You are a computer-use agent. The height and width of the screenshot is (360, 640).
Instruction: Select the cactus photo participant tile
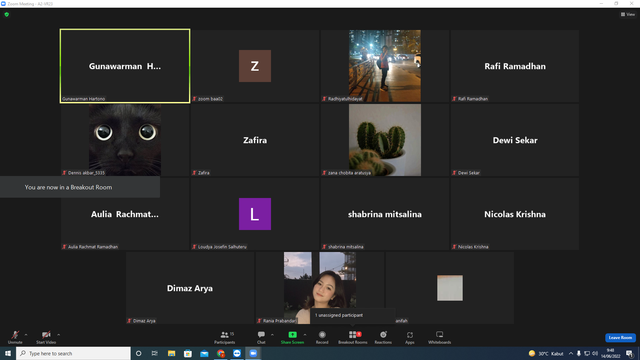click(384, 140)
